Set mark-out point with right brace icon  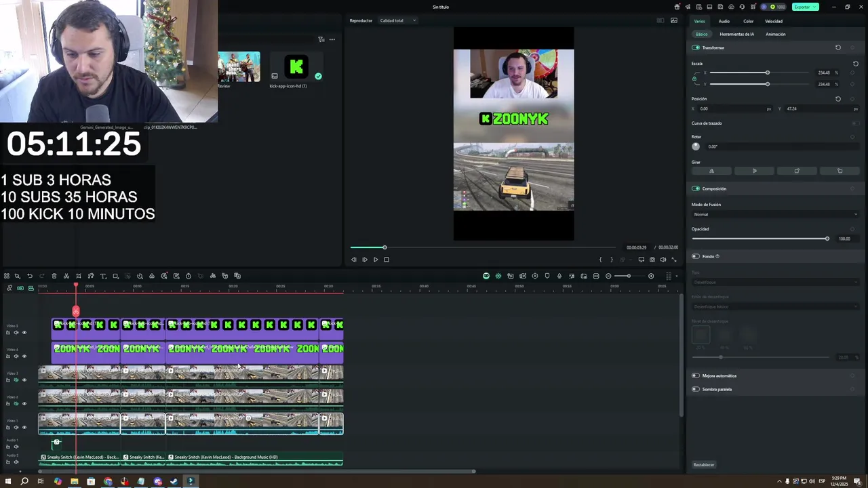(611, 260)
